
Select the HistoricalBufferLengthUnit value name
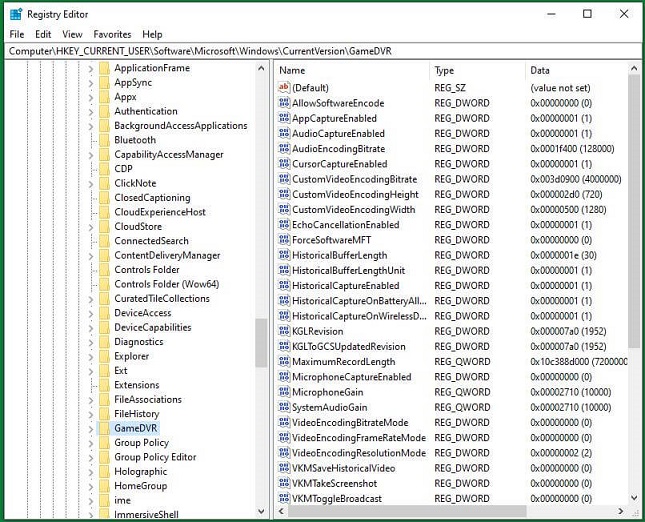(x=348, y=270)
